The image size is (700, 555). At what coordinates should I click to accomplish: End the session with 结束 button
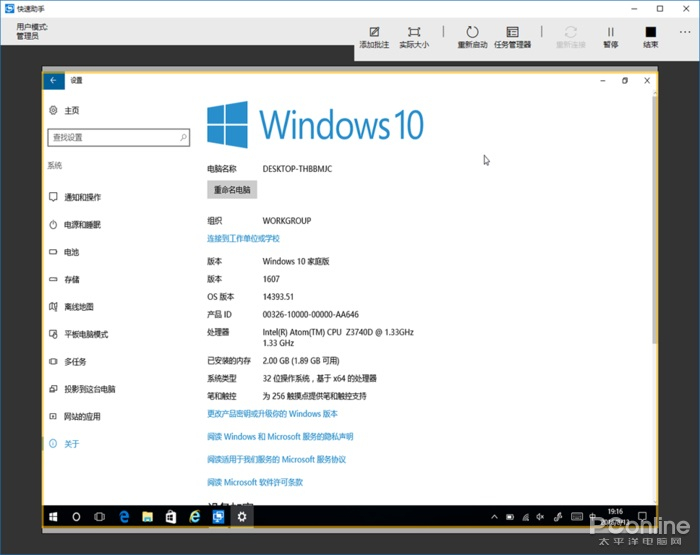(x=650, y=36)
